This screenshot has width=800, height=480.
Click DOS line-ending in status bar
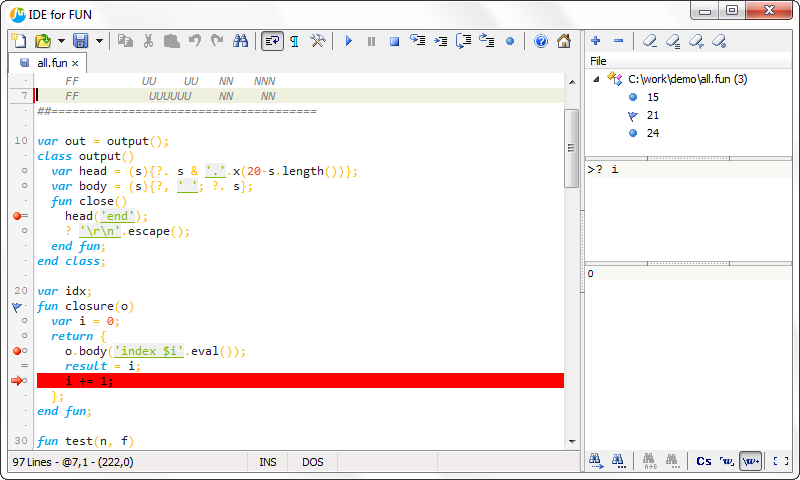(313, 462)
